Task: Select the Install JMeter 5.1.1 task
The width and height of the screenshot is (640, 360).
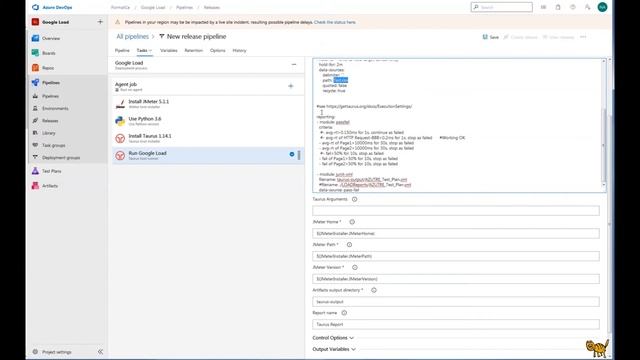Action: (x=208, y=104)
